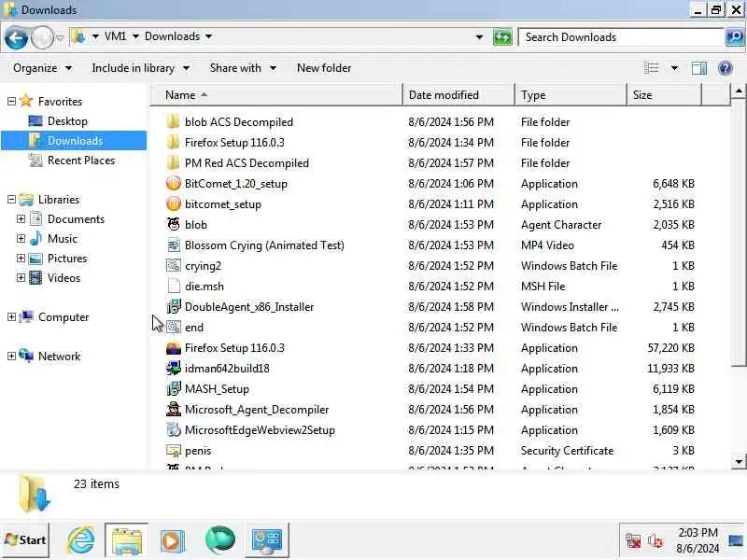Image resolution: width=747 pixels, height=560 pixels.
Task: Sort by Size column header
Action: [x=664, y=95]
